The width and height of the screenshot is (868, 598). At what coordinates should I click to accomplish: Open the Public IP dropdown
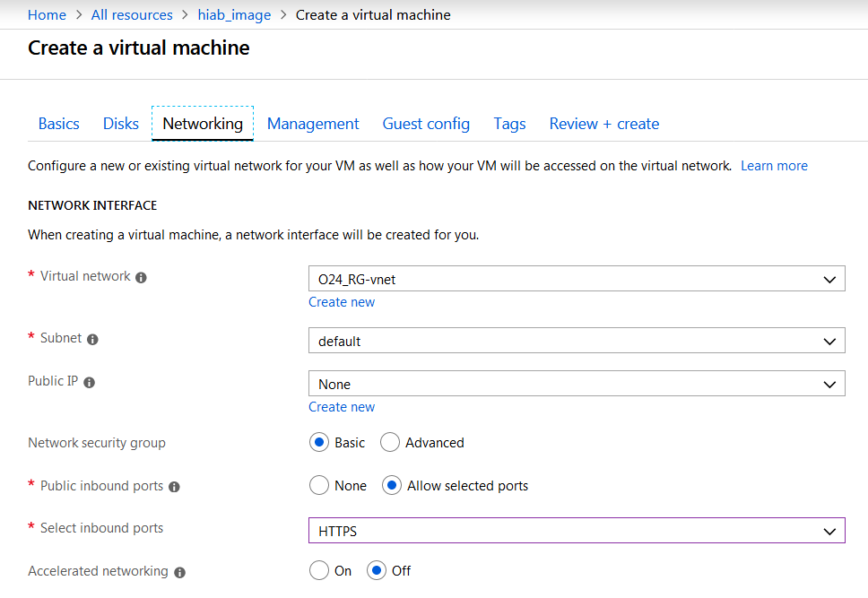[x=576, y=384]
